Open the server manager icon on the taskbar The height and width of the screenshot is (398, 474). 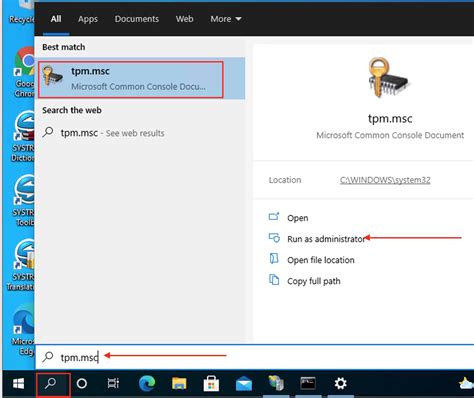(x=276, y=383)
